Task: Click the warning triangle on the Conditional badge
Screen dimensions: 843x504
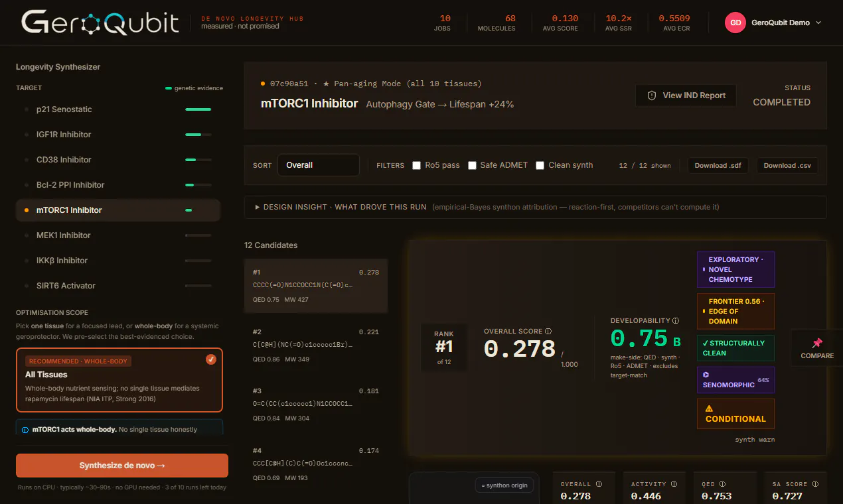Action: coord(710,409)
